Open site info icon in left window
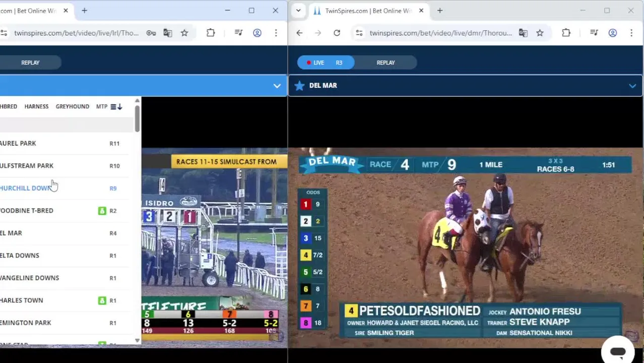 tap(4, 33)
